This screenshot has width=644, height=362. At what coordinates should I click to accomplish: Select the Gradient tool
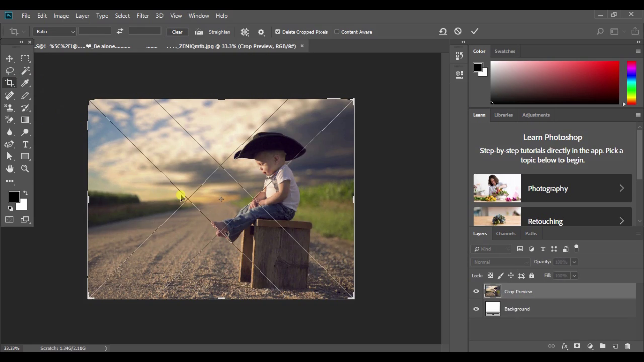pyautogui.click(x=25, y=120)
